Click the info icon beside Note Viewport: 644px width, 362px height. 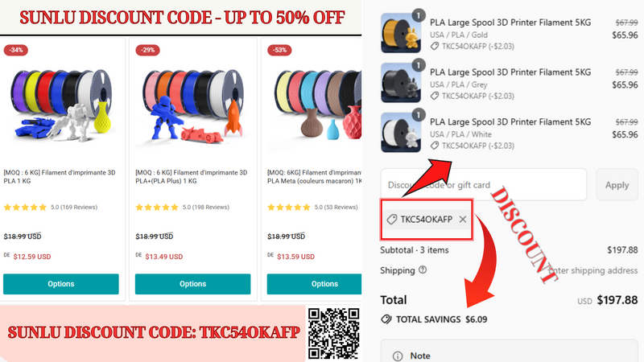pos(398,356)
